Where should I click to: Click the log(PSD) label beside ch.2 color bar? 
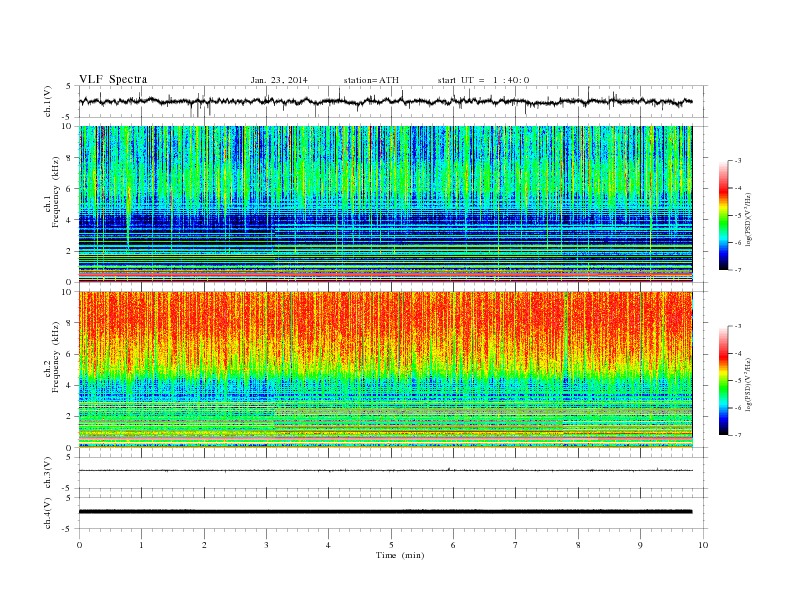749,384
